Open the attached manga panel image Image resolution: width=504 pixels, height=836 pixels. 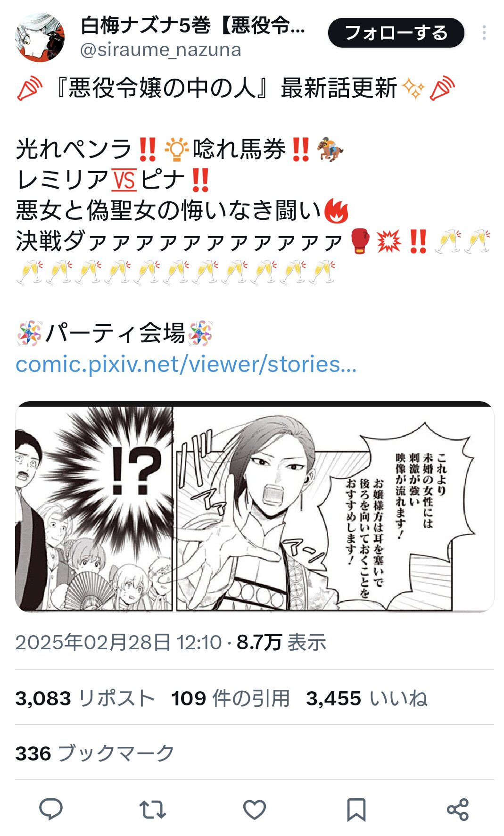[255, 507]
